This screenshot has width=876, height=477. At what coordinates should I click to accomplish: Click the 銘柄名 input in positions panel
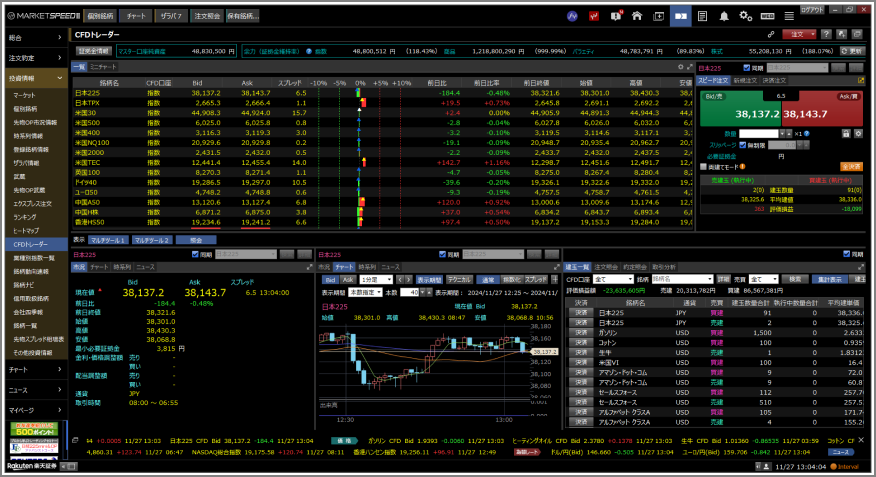682,279
